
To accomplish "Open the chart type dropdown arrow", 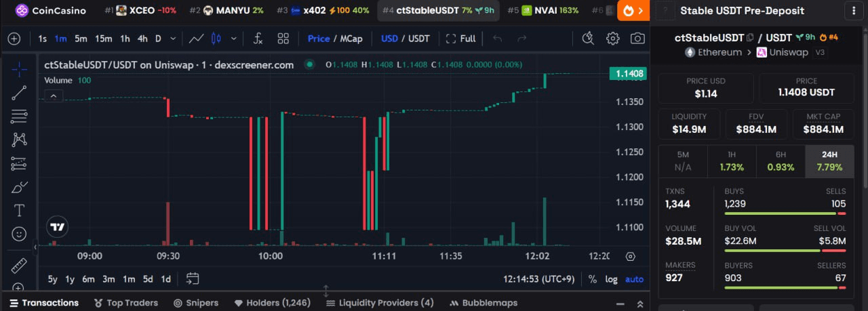I will 234,39.
